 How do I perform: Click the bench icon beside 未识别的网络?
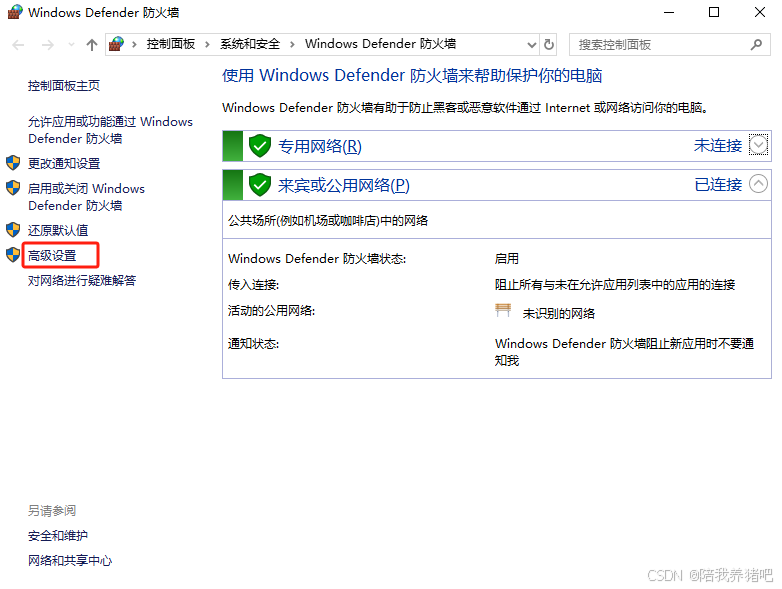(x=503, y=310)
